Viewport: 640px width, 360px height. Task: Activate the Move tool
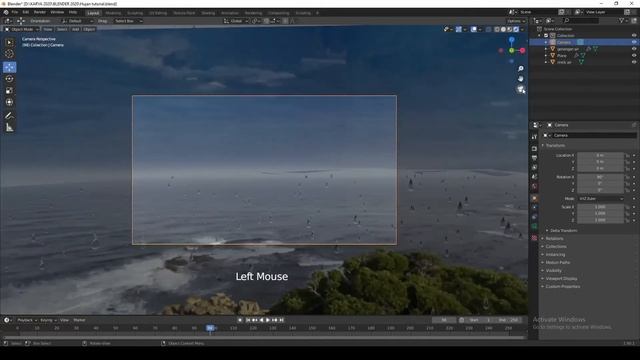point(9,67)
